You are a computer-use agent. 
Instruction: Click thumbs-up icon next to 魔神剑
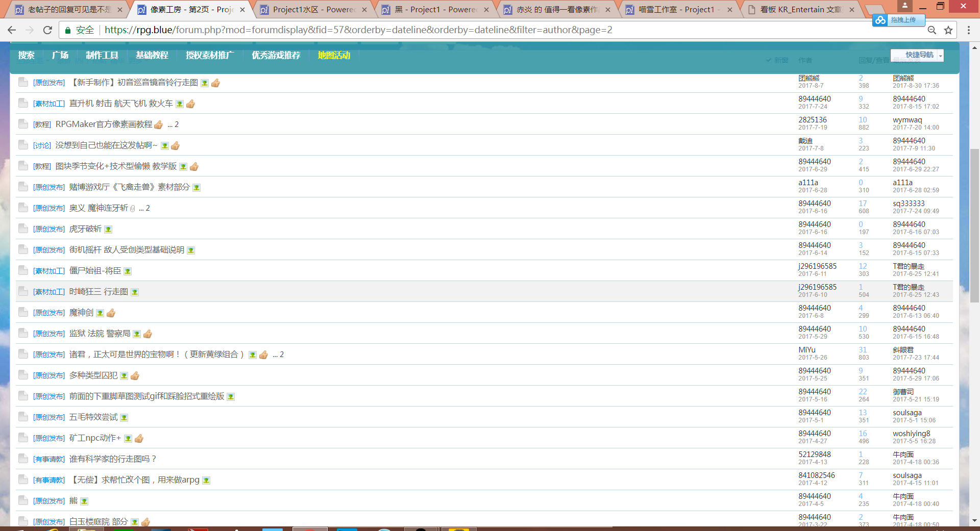(111, 313)
